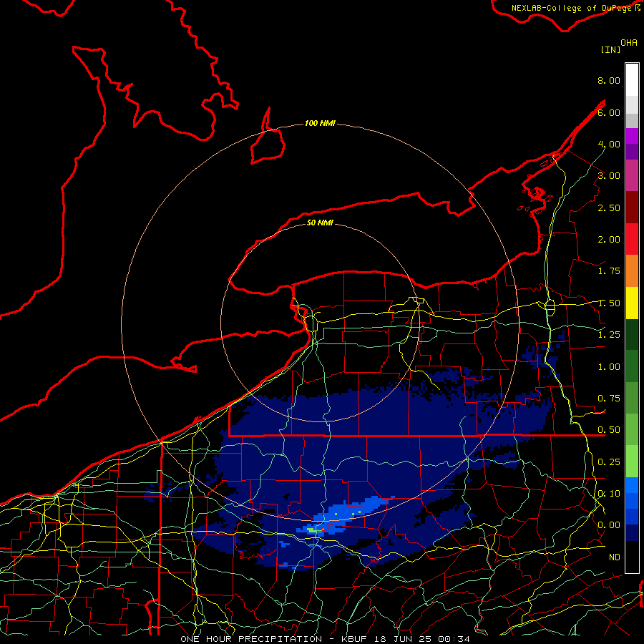Click the 0.25 legend value
Image resolution: width=644 pixels, height=644 pixels.
click(609, 462)
